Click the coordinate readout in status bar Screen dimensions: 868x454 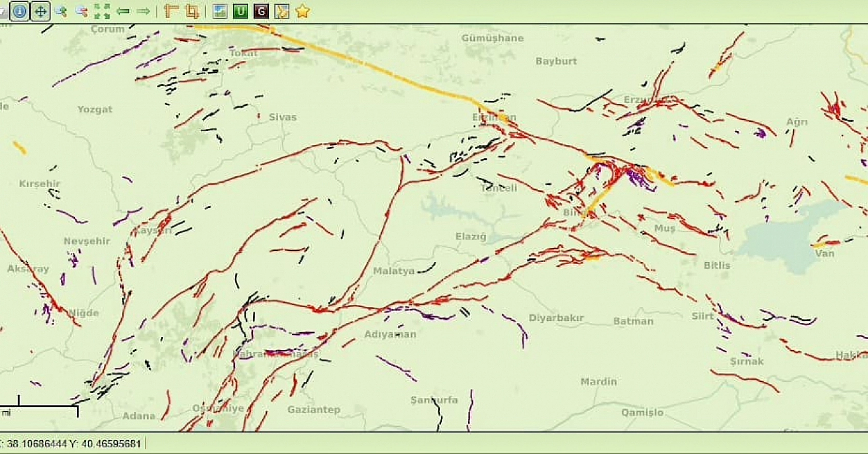pos(72,444)
